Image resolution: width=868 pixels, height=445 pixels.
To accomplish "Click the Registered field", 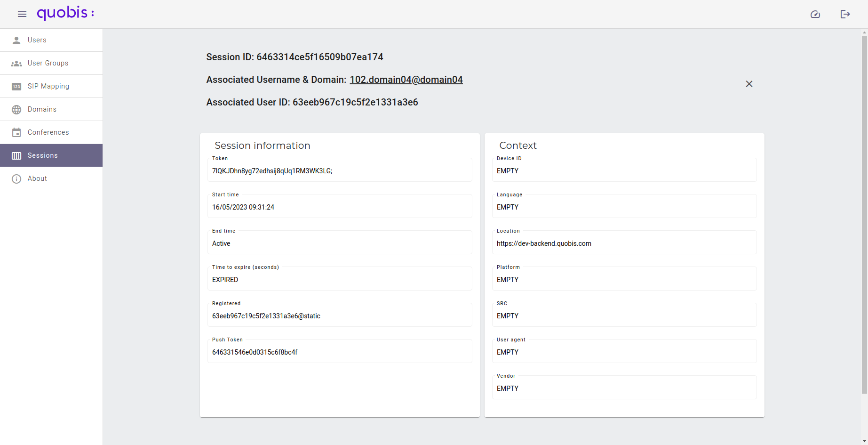I will point(340,315).
